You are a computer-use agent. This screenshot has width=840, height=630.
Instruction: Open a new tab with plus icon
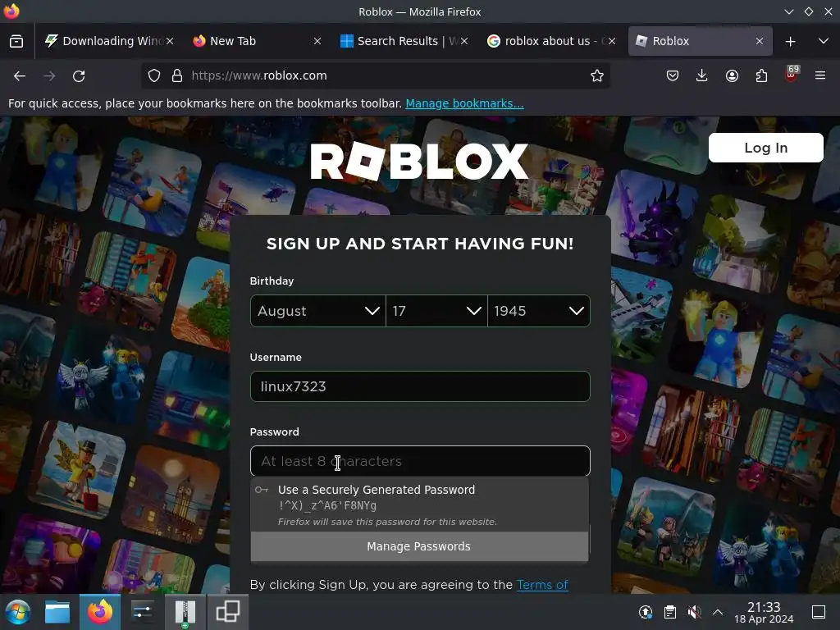point(790,41)
